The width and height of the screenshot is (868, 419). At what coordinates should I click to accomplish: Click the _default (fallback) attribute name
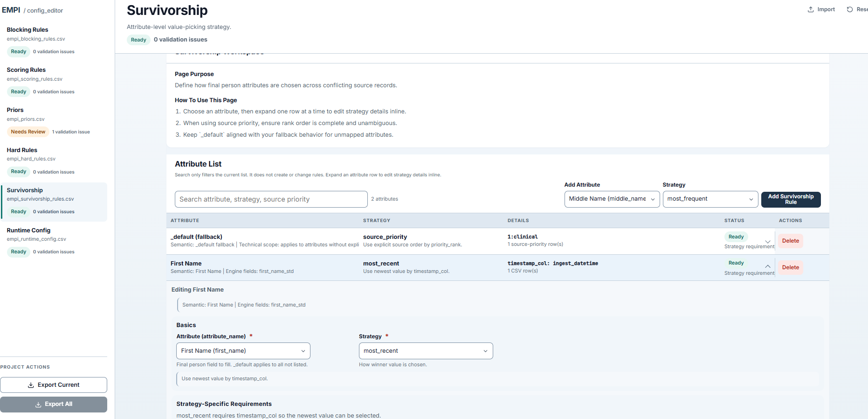pos(196,237)
